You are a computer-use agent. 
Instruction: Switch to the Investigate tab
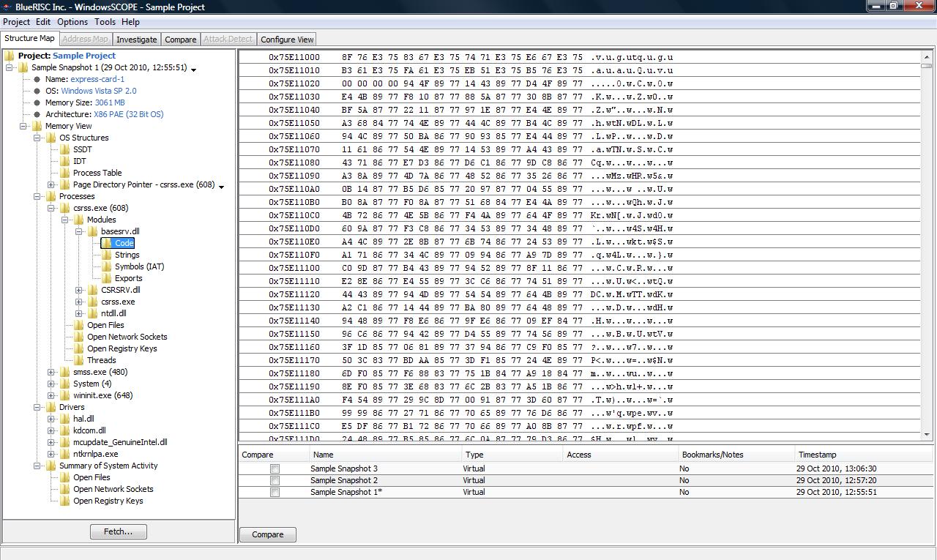point(136,40)
